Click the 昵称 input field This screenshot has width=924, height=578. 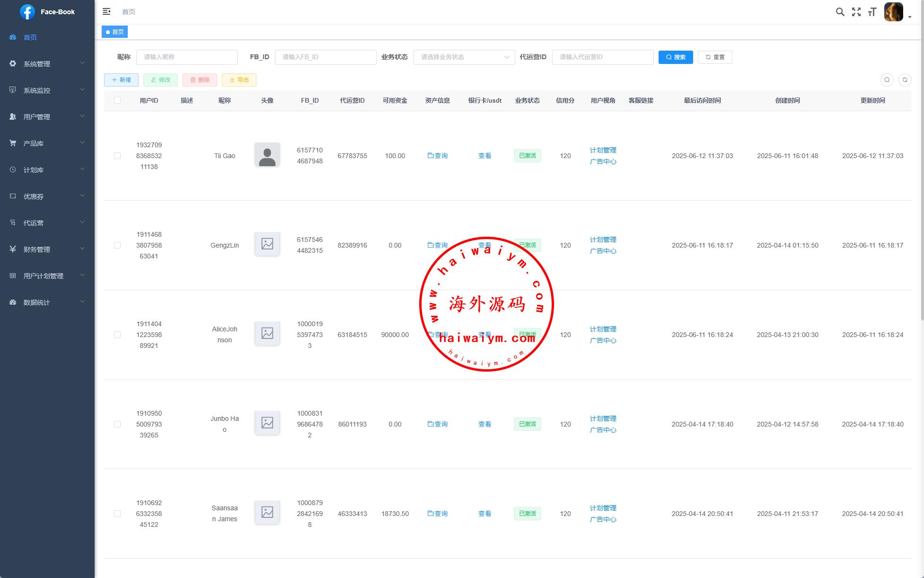(x=187, y=57)
